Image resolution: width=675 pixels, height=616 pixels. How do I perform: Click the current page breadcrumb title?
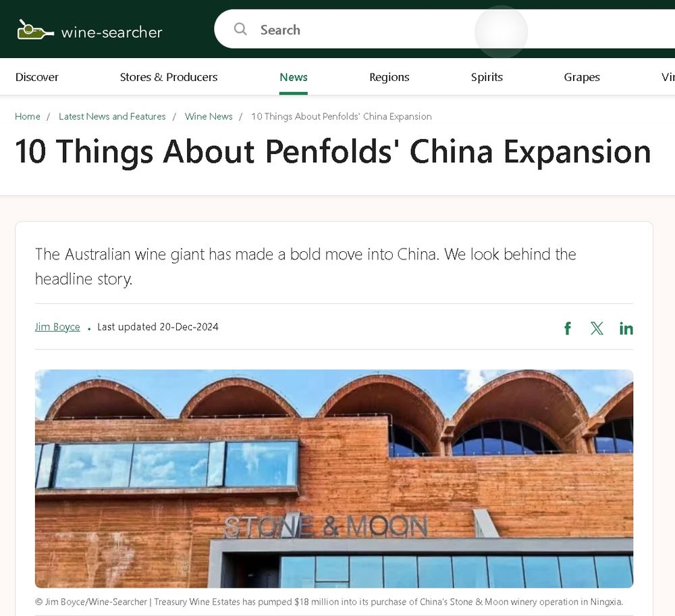point(342,116)
